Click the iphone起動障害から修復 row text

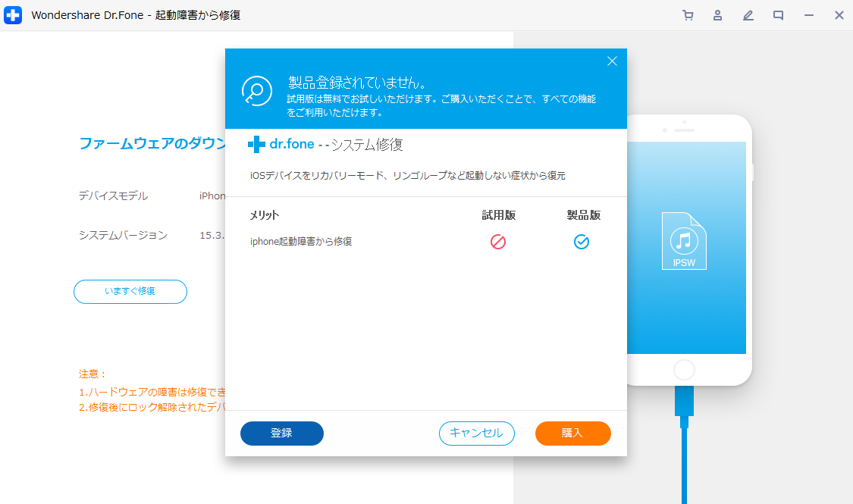click(301, 242)
